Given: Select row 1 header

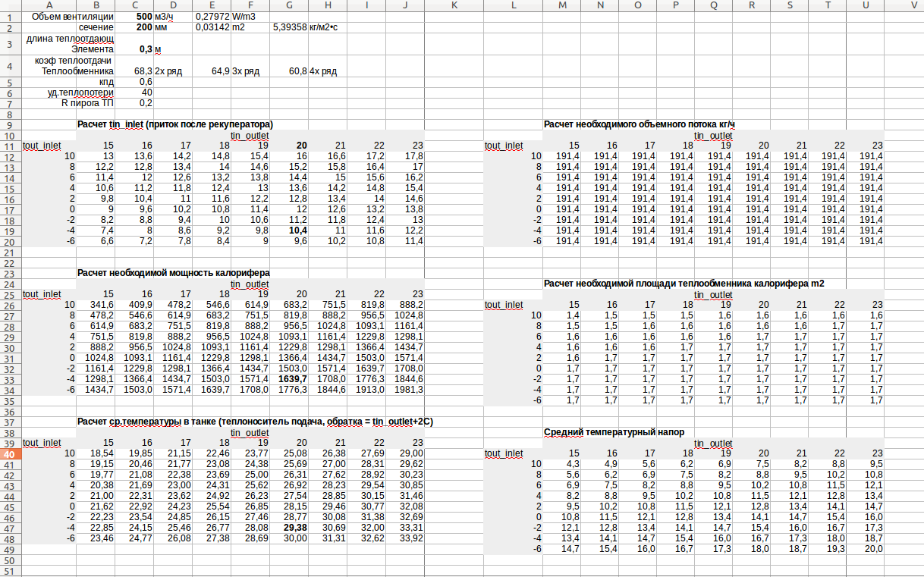Looking at the screenshot, I should click(11, 16).
